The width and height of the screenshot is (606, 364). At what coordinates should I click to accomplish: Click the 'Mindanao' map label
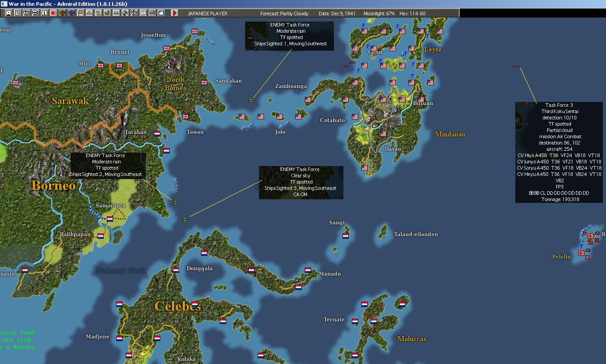point(450,134)
